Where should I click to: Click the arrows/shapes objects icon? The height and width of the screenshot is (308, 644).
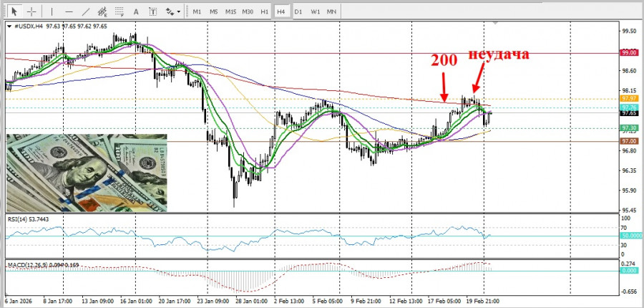pos(170,11)
